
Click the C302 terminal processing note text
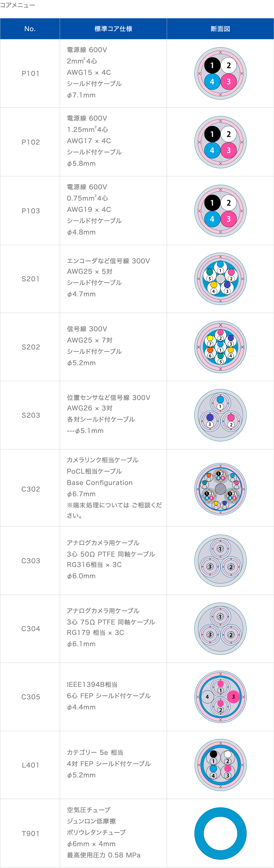[115, 510]
